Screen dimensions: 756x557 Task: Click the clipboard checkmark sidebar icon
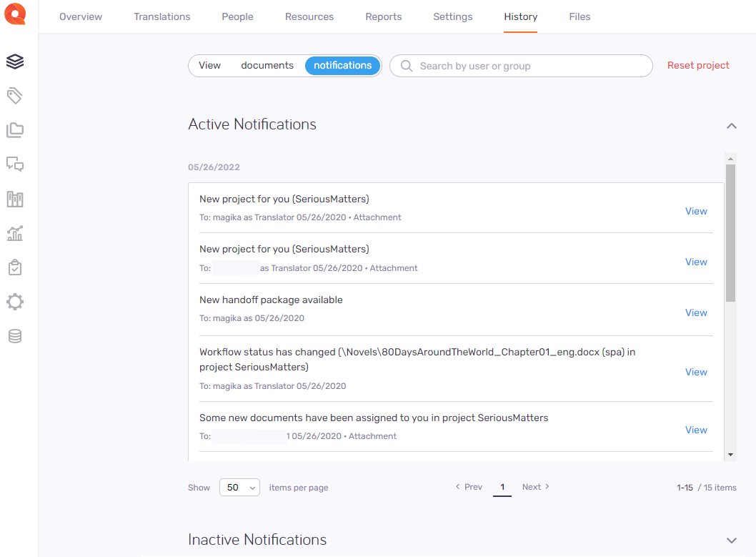15,267
